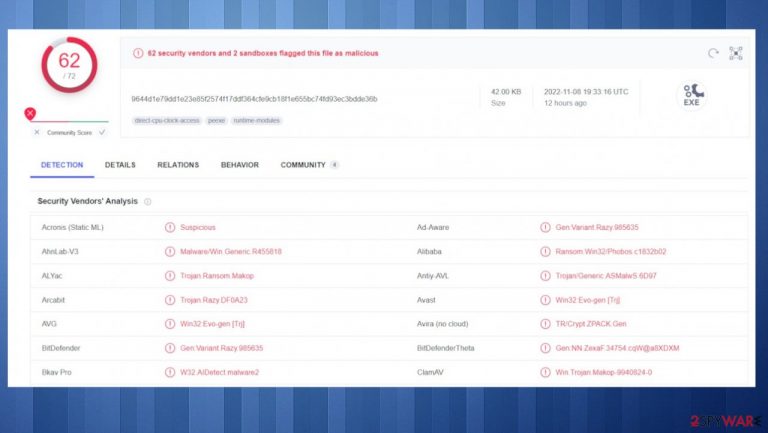Click the warning icon for AhnLab-V3 result
The width and height of the screenshot is (768, 433).
[170, 251]
